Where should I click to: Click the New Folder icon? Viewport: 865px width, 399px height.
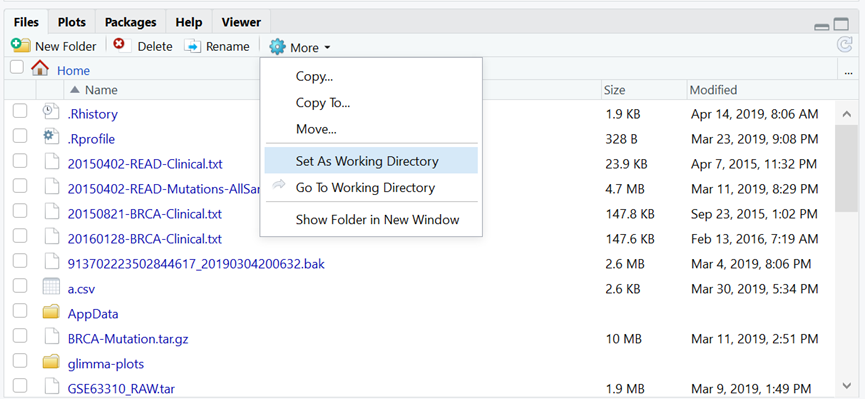tap(20, 45)
